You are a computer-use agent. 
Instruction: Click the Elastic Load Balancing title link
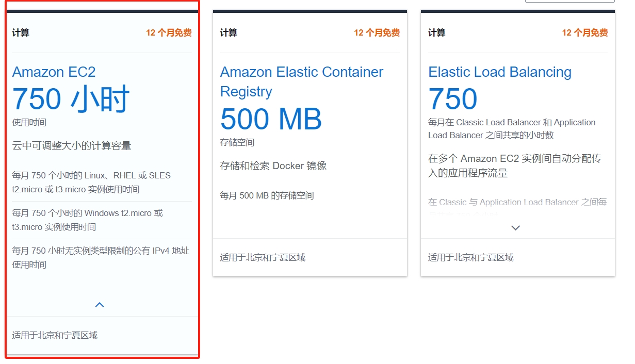[x=499, y=72]
